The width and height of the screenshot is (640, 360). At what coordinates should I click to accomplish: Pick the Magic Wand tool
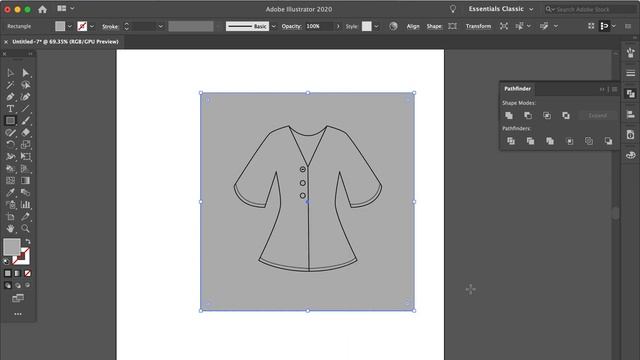coord(11,85)
